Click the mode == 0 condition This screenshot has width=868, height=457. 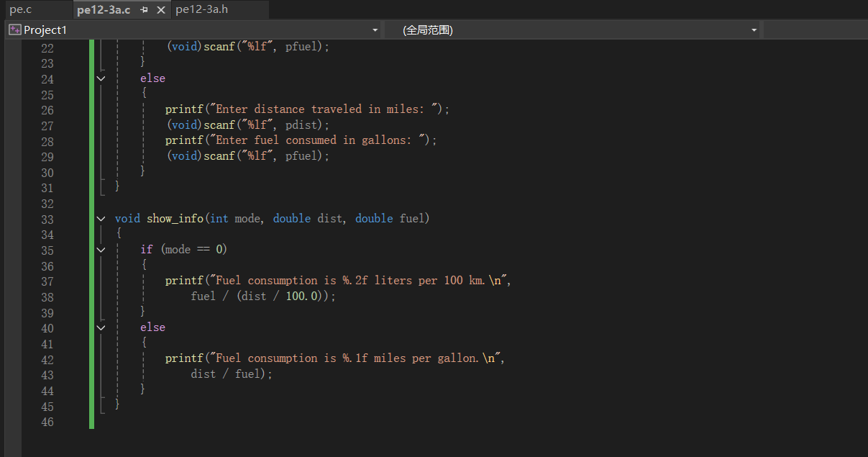coord(194,250)
